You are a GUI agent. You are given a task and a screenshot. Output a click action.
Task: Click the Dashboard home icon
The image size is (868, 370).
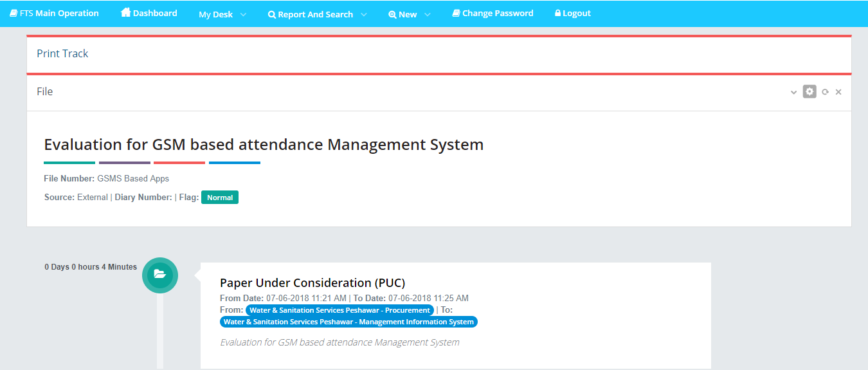[x=126, y=13]
